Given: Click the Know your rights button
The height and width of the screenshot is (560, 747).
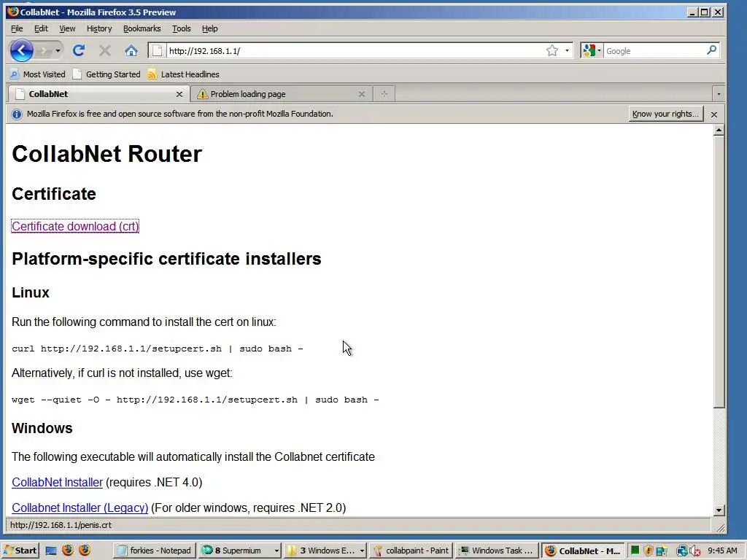Looking at the screenshot, I should tap(665, 114).
